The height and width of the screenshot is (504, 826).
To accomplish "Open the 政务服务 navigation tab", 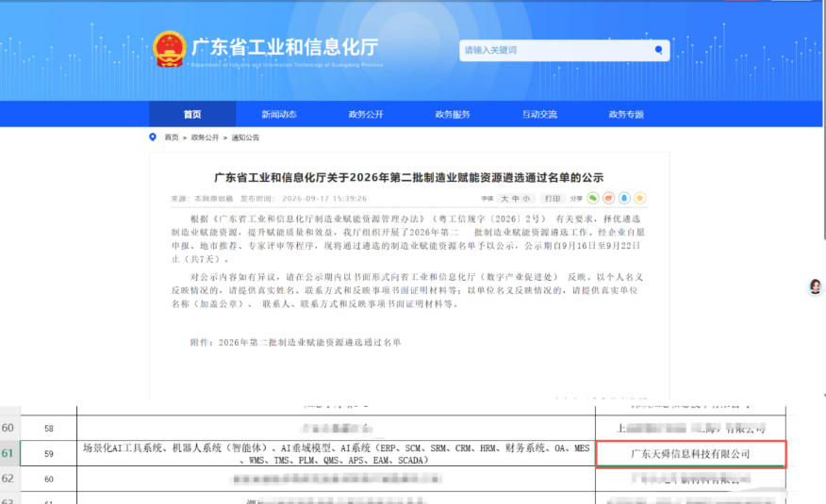I will click(453, 114).
